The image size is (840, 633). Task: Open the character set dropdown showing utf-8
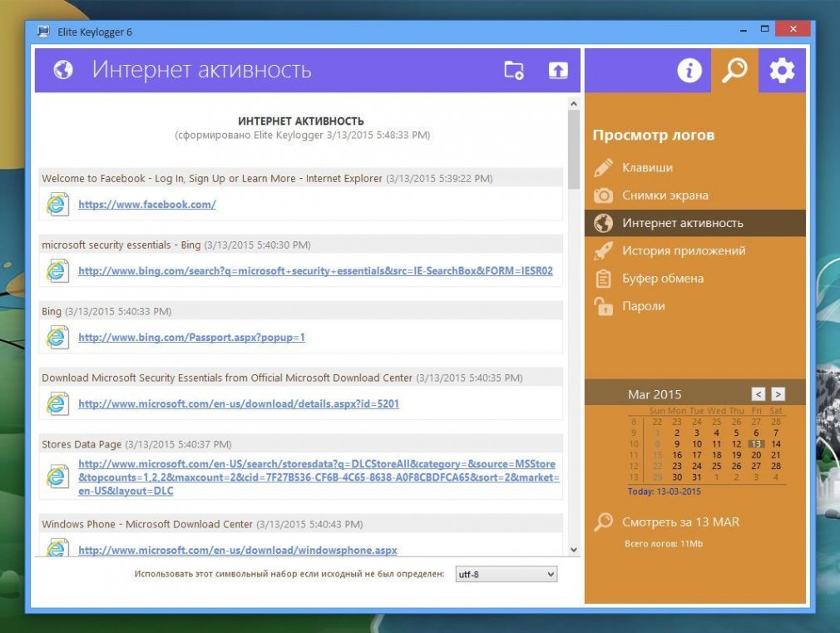[506, 574]
